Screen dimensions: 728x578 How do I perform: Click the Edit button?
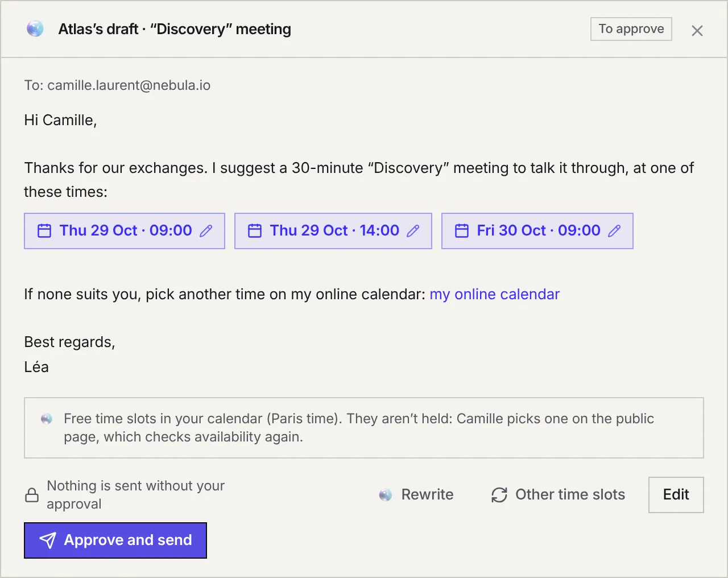click(676, 495)
